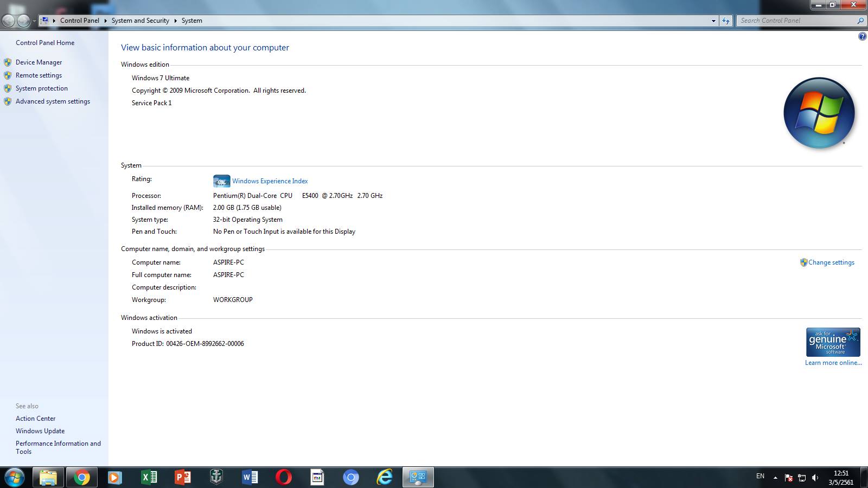
Task: Click the address bar refresh button
Action: [x=726, y=21]
